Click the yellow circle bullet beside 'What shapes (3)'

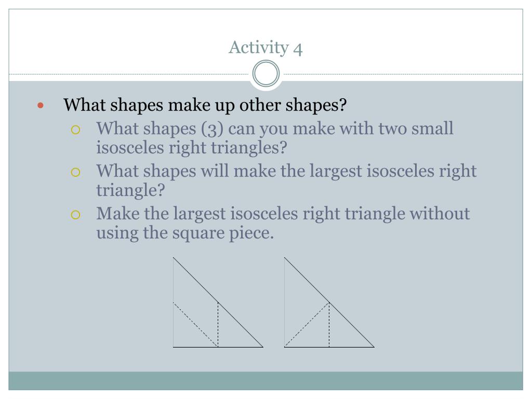pyautogui.click(x=75, y=129)
